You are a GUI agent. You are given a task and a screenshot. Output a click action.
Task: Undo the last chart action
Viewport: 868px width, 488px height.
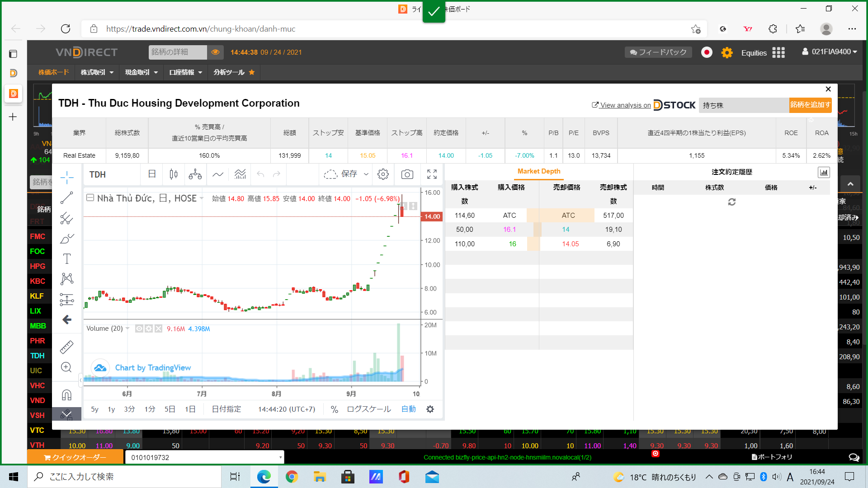point(260,174)
